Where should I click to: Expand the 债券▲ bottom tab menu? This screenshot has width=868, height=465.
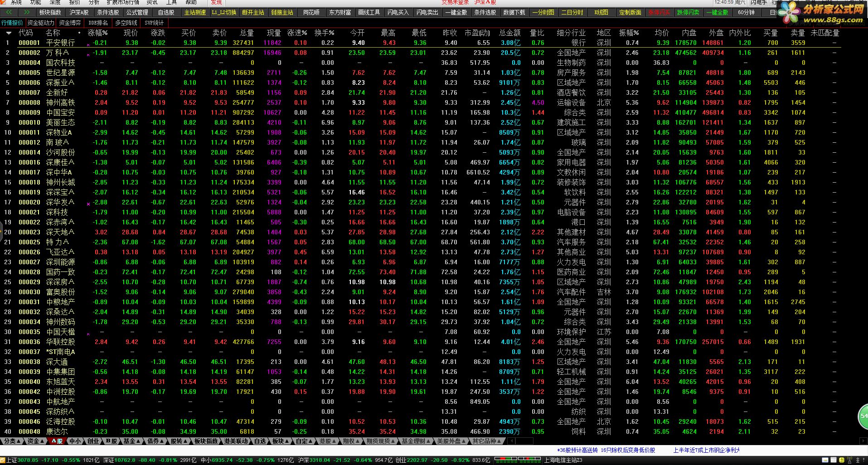(x=155, y=441)
